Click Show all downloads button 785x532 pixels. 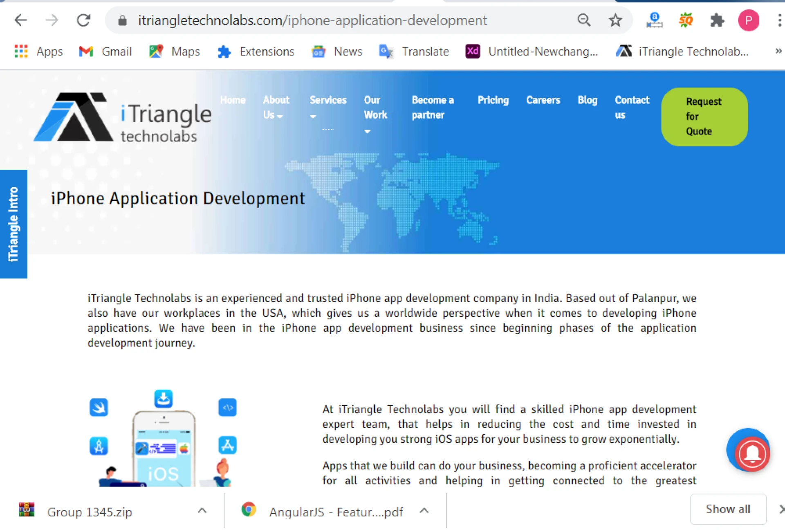(x=728, y=509)
